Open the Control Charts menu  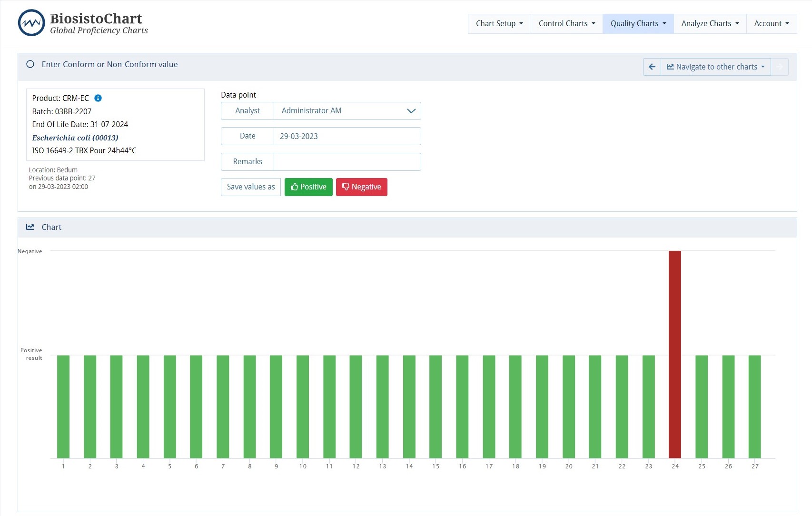point(565,23)
